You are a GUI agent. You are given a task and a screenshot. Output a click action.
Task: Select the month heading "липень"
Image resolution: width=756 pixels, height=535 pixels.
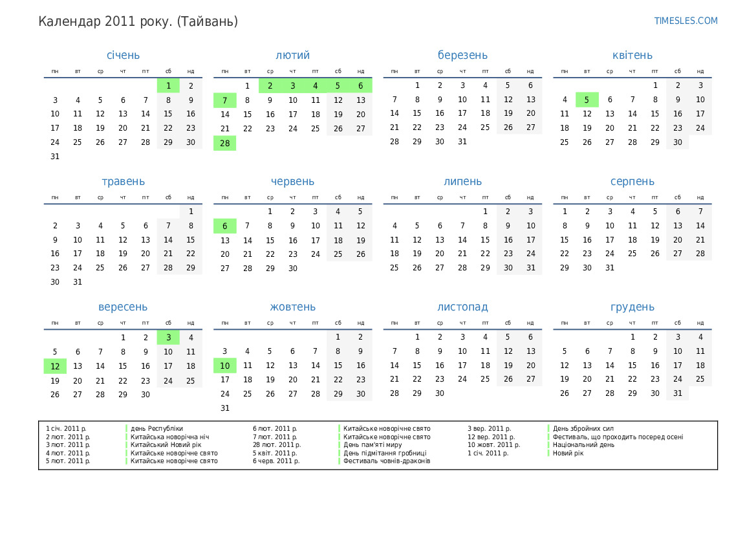click(x=462, y=181)
